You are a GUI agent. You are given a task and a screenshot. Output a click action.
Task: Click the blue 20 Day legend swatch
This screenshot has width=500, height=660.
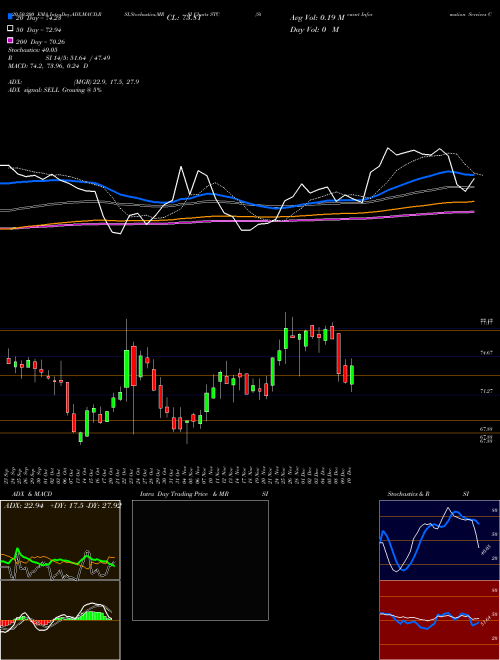[x=10, y=16]
